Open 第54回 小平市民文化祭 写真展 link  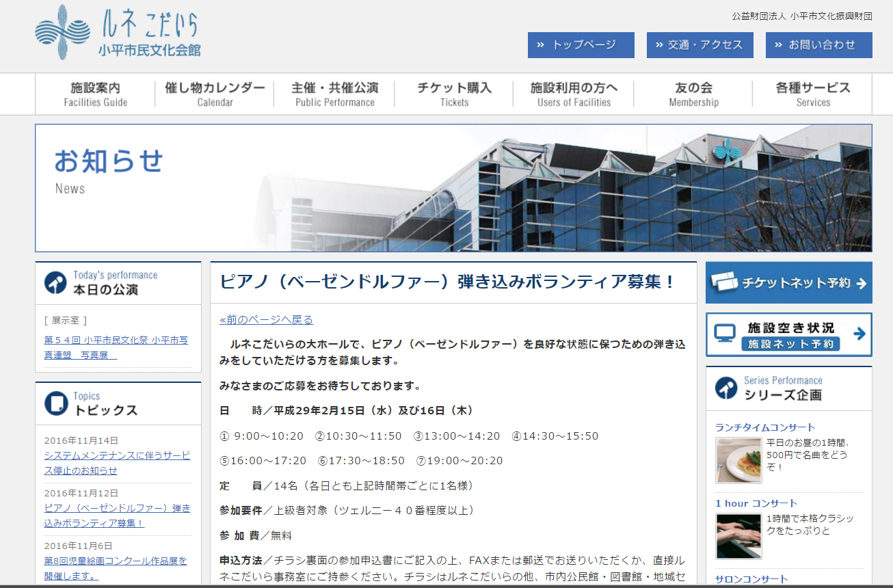116,347
